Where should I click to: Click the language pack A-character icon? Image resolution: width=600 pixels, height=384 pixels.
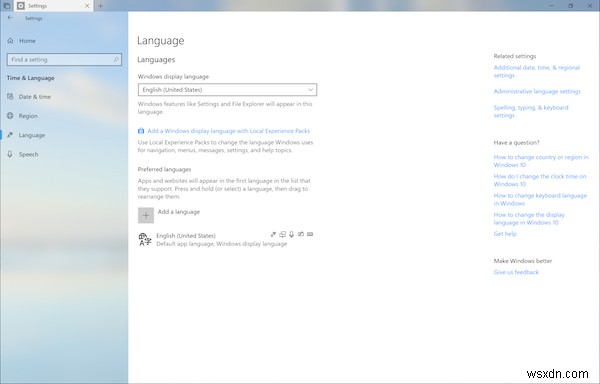pyautogui.click(x=145, y=239)
